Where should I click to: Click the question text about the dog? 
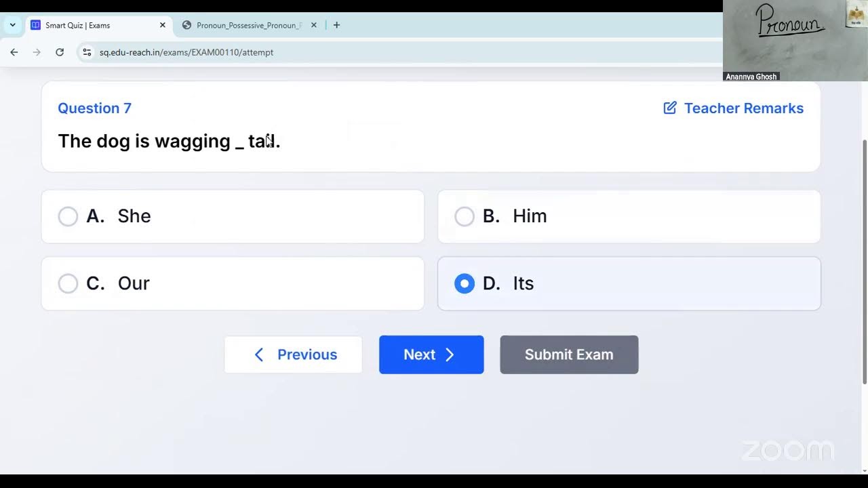169,141
